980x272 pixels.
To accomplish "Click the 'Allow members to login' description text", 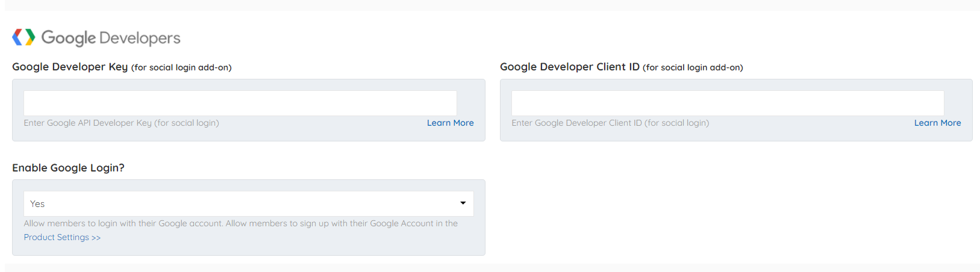I will [x=240, y=223].
